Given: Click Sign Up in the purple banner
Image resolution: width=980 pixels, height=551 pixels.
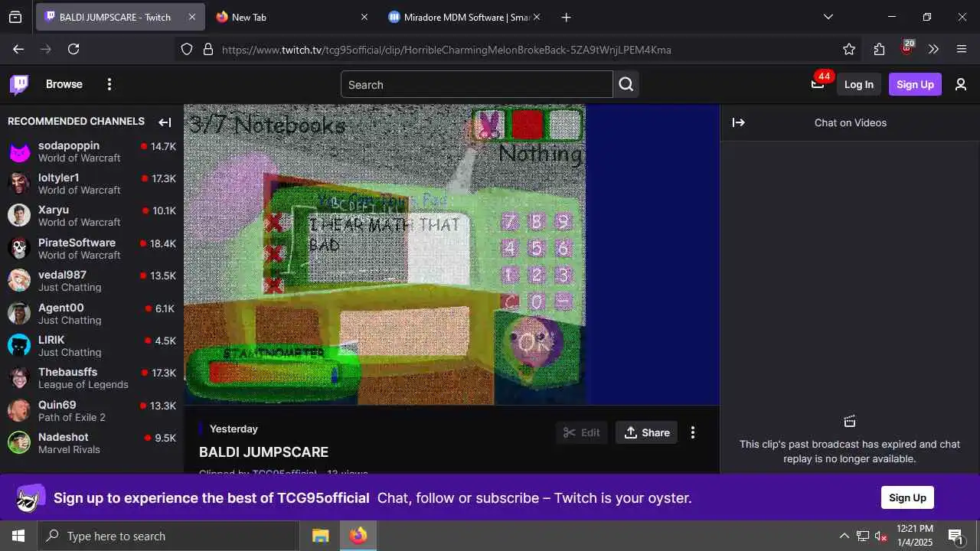Looking at the screenshot, I should click(x=907, y=497).
